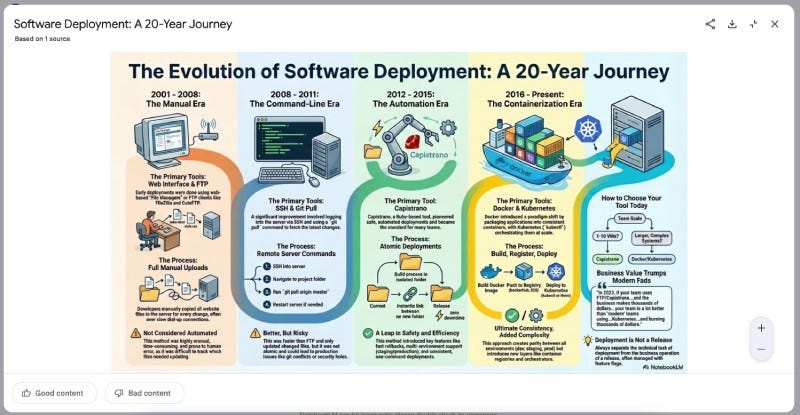Rate the infographic as Good content

point(53,393)
